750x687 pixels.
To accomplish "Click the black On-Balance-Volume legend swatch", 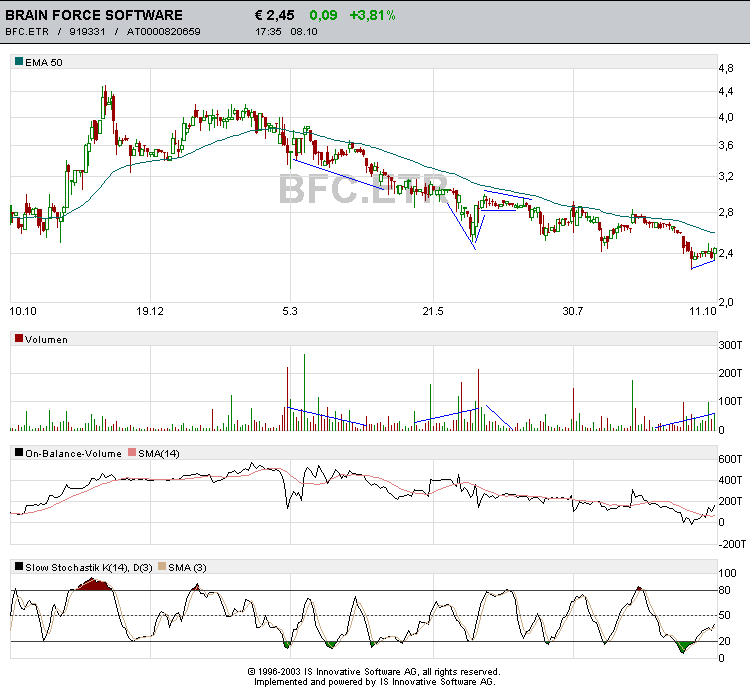I will (18, 453).
